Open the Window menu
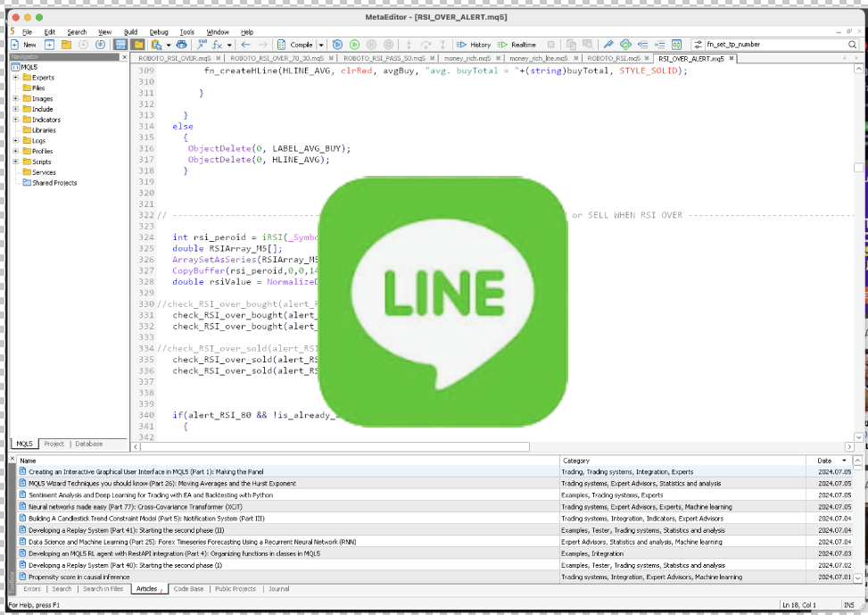868x615 pixels. 218,32
